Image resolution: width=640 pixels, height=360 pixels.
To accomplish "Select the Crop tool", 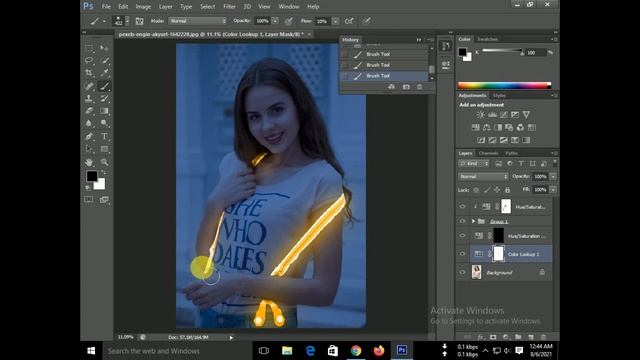I will click(89, 73).
